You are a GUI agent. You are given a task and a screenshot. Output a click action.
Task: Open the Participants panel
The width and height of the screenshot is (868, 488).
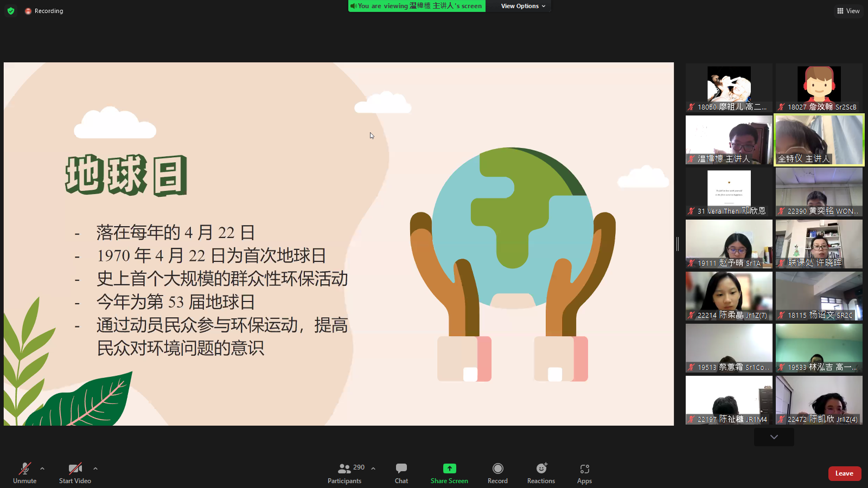(x=344, y=473)
